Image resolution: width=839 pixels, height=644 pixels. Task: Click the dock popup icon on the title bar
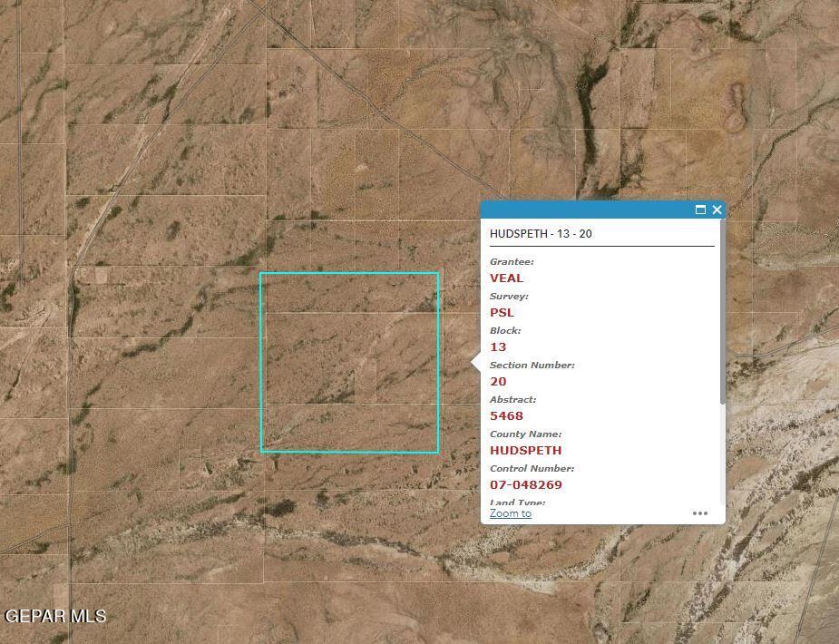[699, 210]
